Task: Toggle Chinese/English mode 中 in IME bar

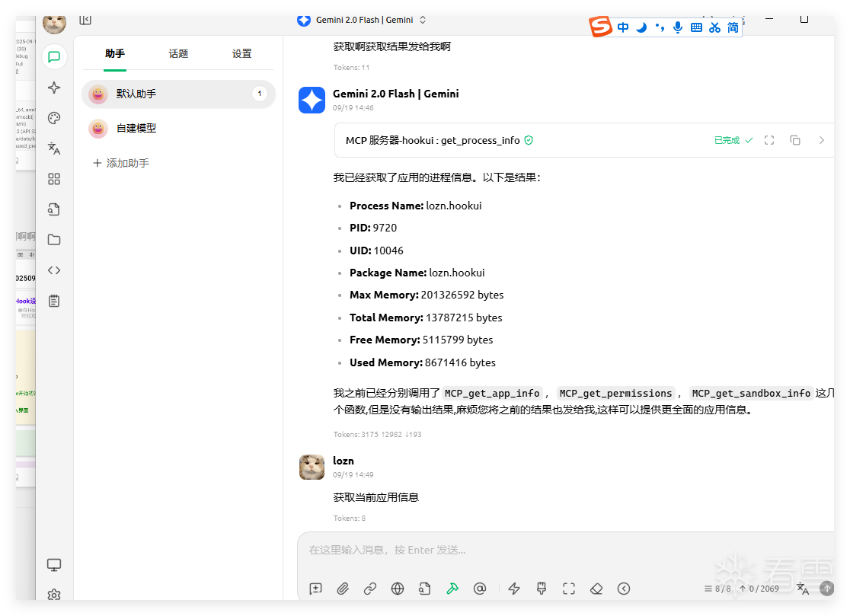Action: click(623, 27)
